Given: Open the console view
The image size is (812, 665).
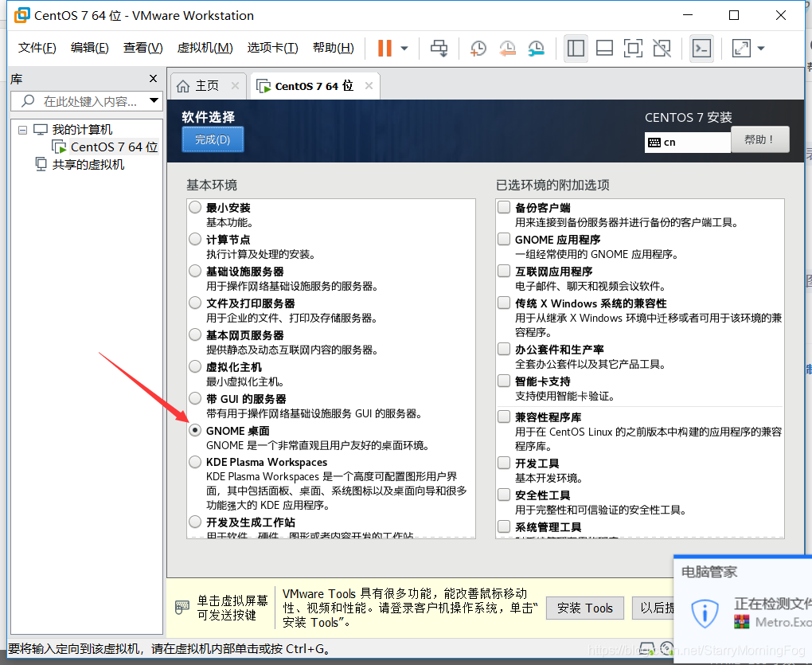Looking at the screenshot, I should (701, 48).
